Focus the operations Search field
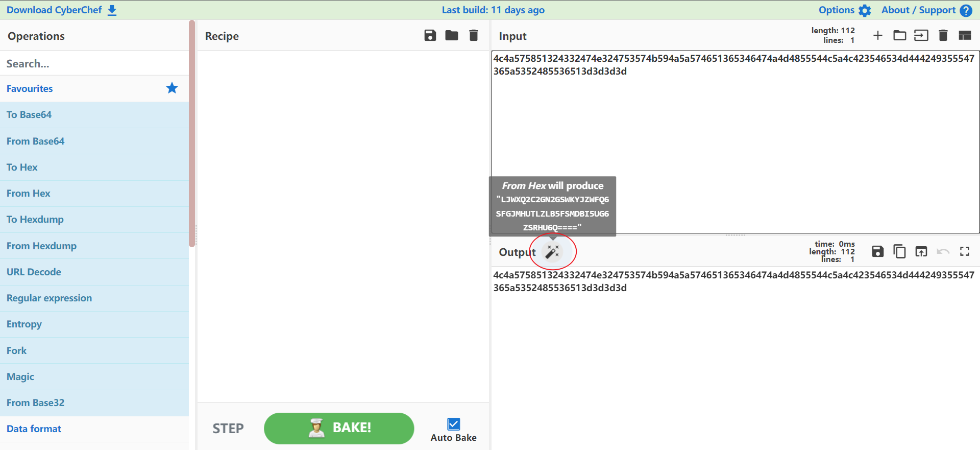Viewport: 980px width, 450px height. coord(94,63)
